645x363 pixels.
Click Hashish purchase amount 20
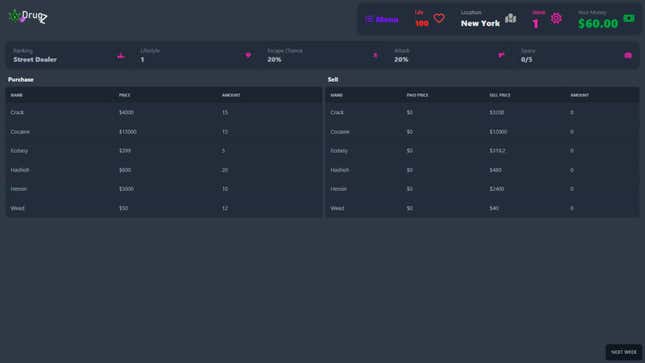(x=225, y=170)
